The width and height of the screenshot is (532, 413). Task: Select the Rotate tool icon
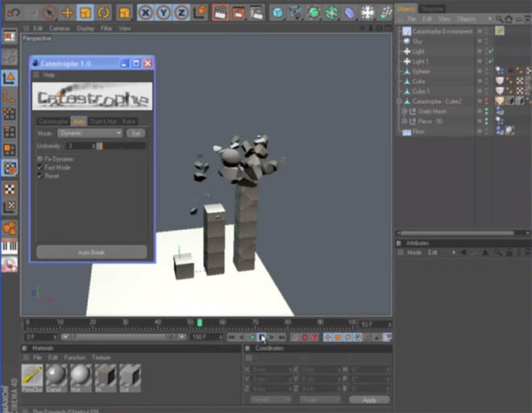[103, 13]
